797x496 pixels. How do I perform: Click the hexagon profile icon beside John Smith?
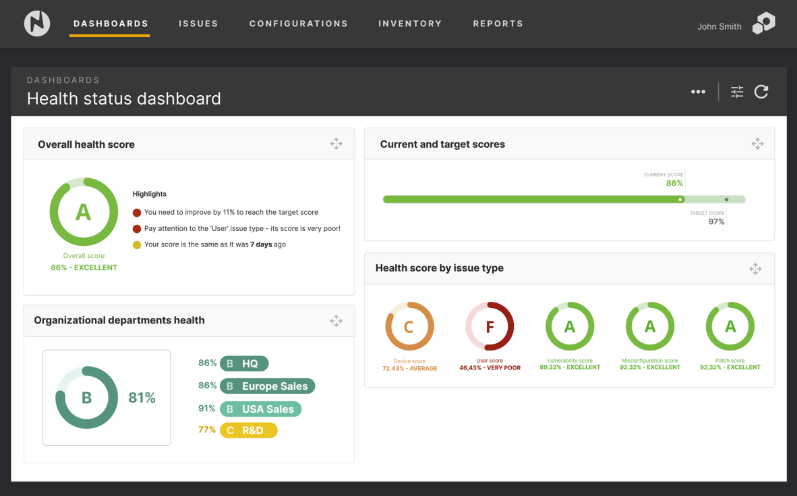(x=763, y=23)
